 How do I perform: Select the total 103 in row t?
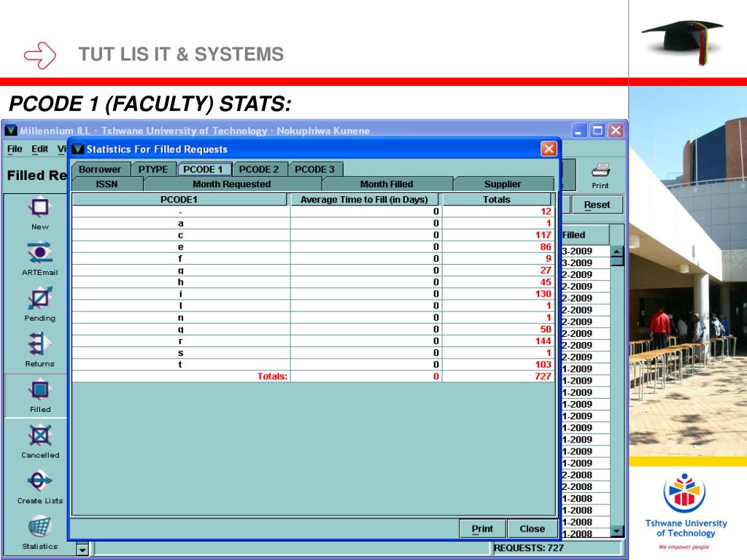[543, 365]
